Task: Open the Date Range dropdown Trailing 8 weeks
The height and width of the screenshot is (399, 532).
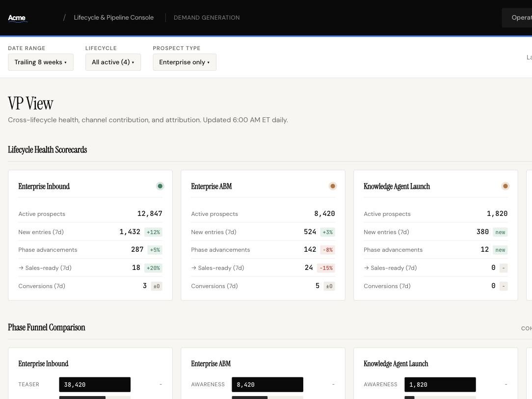Action: [x=41, y=62]
